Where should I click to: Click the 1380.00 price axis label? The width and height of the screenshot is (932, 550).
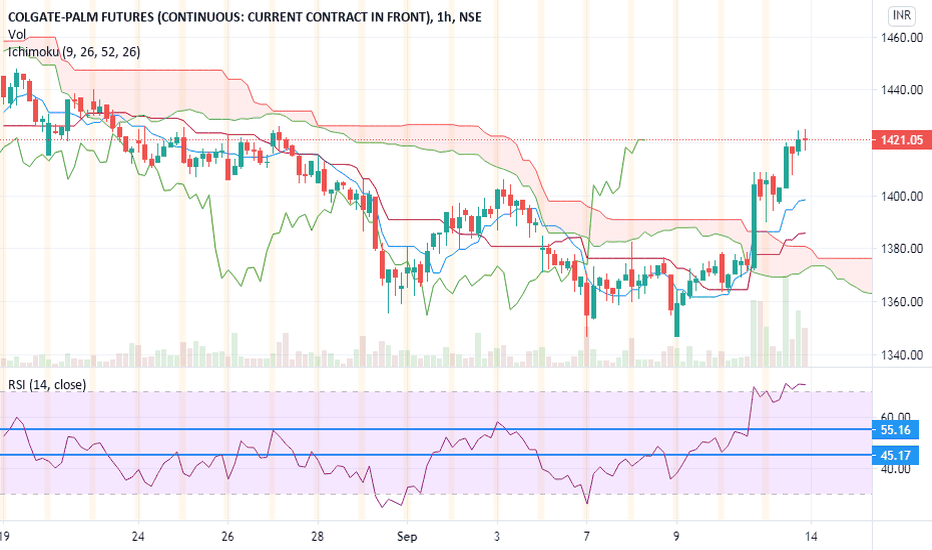(x=902, y=249)
